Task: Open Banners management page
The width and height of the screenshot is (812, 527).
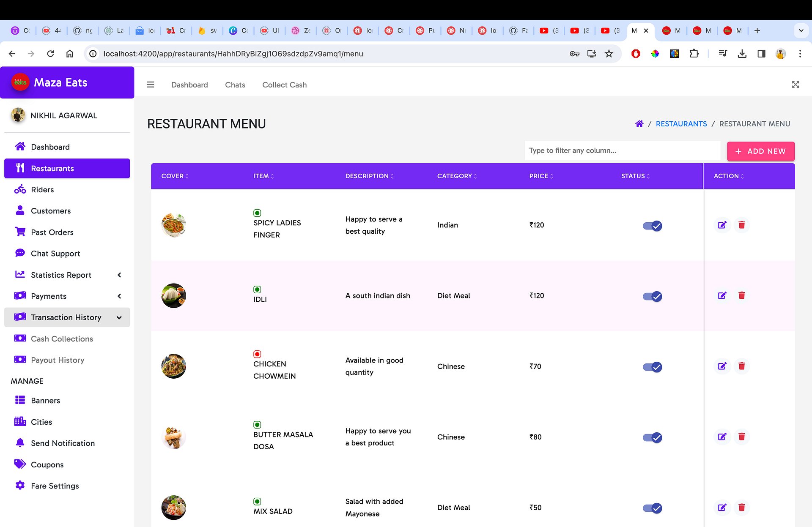Action: 67,400
